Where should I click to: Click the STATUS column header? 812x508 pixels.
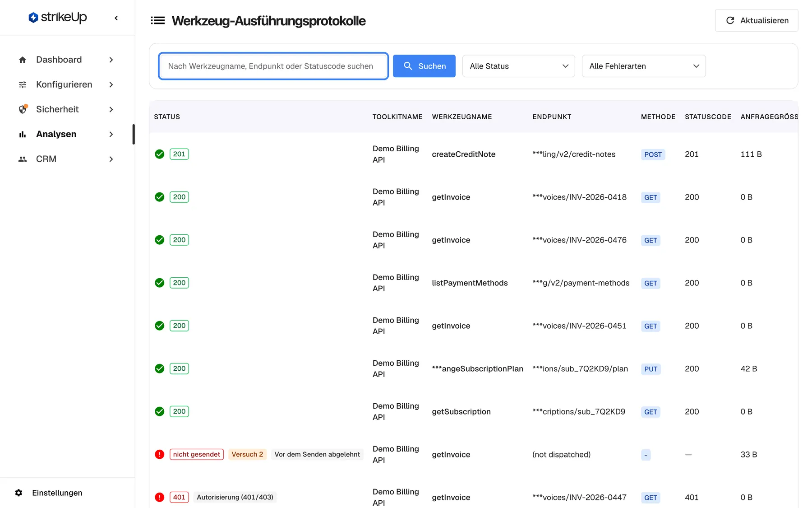pos(167,117)
